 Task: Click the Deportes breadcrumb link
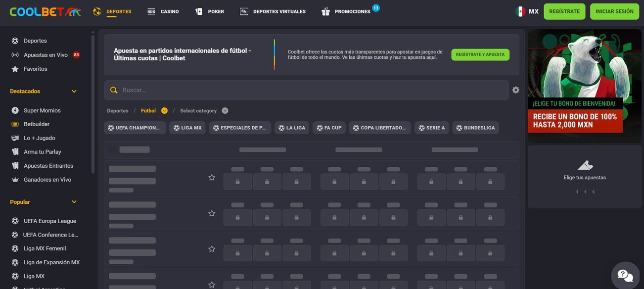point(118,111)
